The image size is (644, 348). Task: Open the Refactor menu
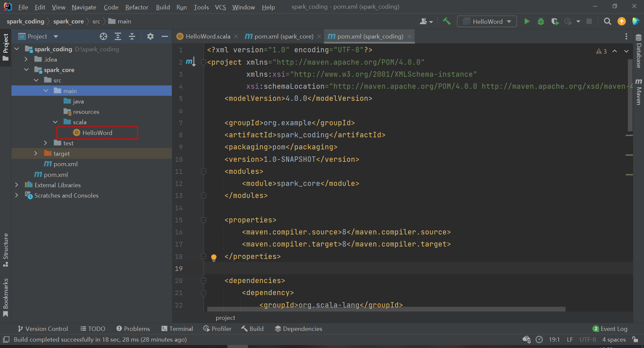(137, 7)
